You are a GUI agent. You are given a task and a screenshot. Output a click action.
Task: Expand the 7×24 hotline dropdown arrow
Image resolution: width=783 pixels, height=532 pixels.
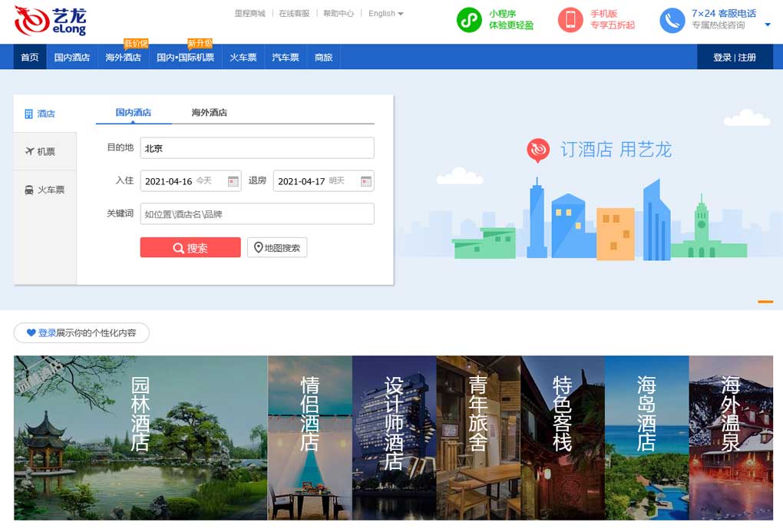pyautogui.click(x=768, y=25)
